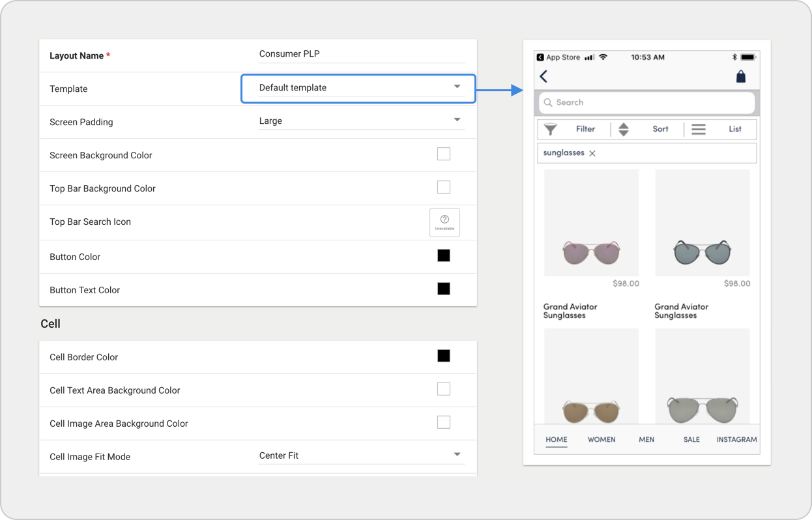Click the Sort button label
This screenshot has width=812, height=520.
(x=660, y=129)
